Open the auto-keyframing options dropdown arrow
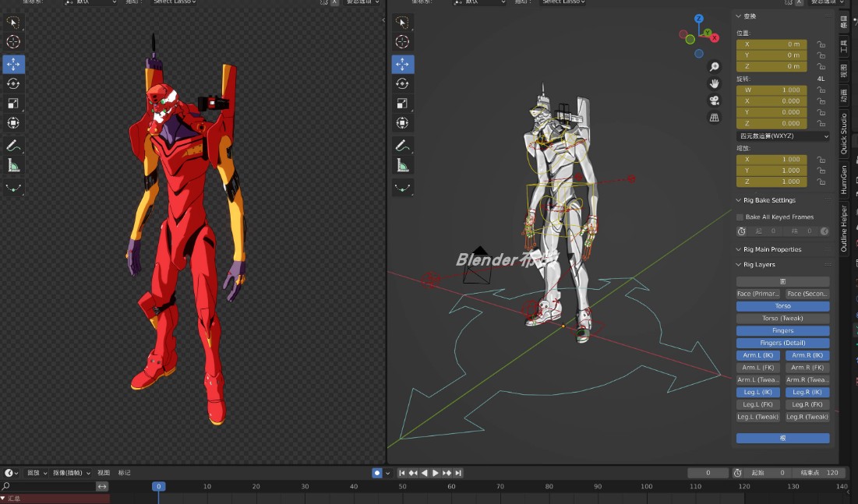The height and width of the screenshot is (504, 858). [x=387, y=474]
